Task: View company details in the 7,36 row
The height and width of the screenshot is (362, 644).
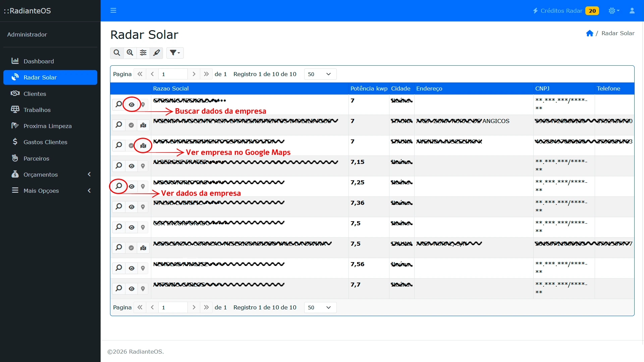Action: click(119, 206)
